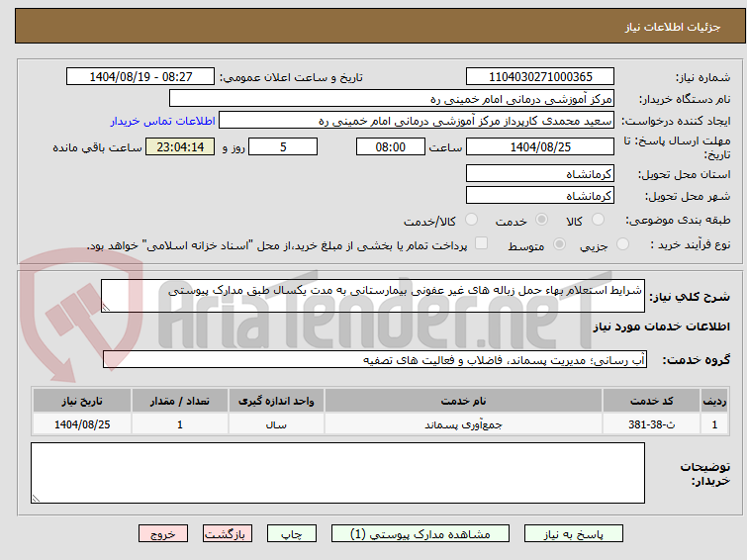Click the تاریخ نیاز column header
747x560 pixels.
(82, 401)
